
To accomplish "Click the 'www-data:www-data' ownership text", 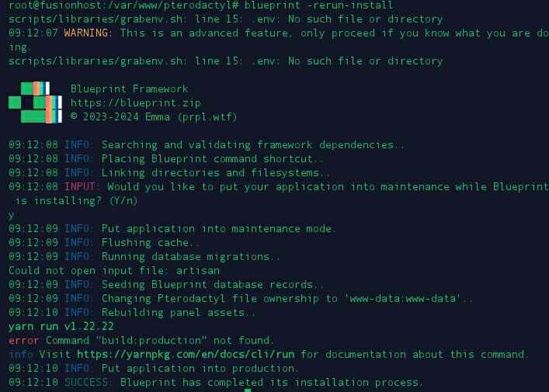I will pos(402,299).
